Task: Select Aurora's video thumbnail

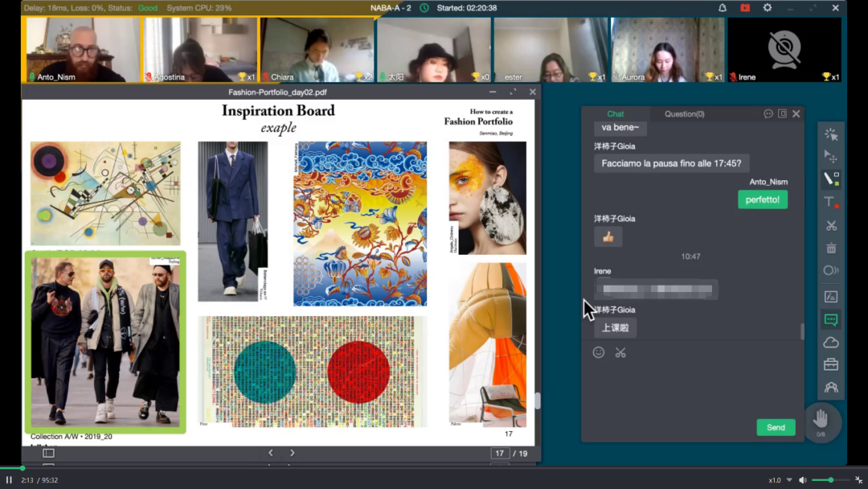Action: pyautogui.click(x=668, y=49)
